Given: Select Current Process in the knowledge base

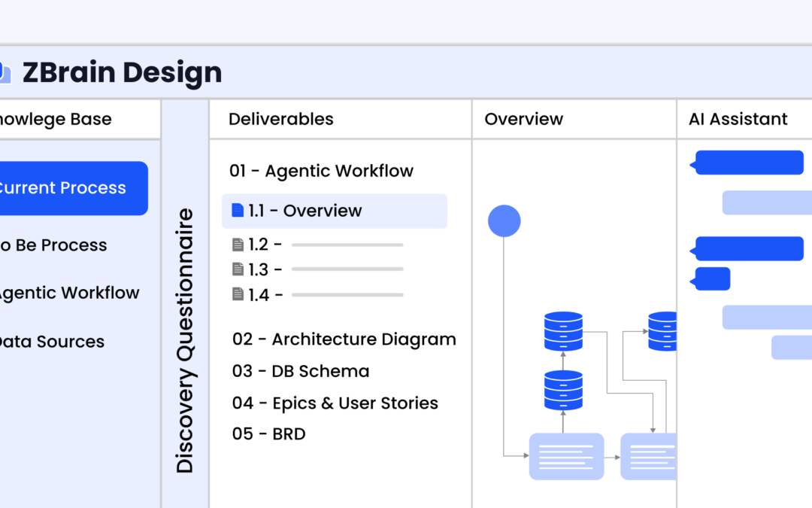Looking at the screenshot, I should [74, 188].
